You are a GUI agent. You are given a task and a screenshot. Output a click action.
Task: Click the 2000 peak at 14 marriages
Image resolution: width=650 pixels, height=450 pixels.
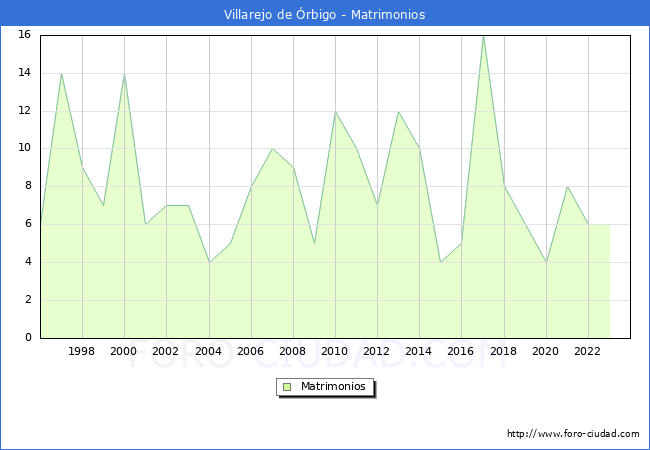(x=124, y=73)
